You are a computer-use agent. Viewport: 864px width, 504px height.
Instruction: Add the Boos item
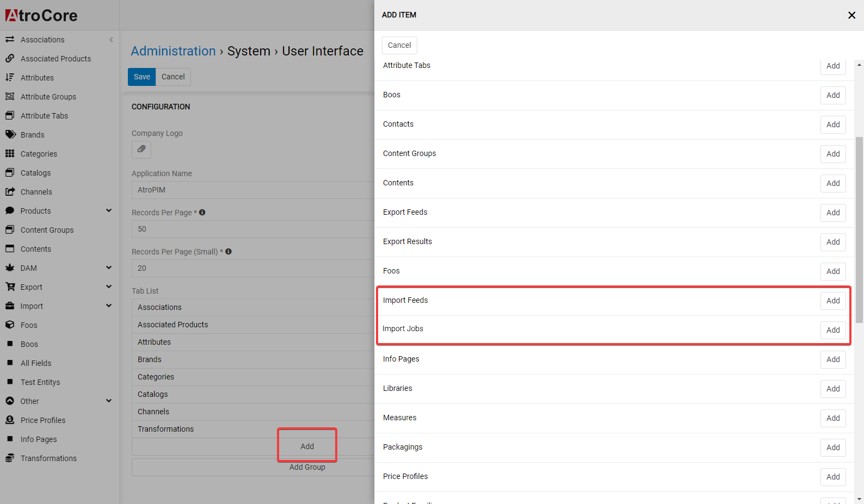[x=833, y=95]
